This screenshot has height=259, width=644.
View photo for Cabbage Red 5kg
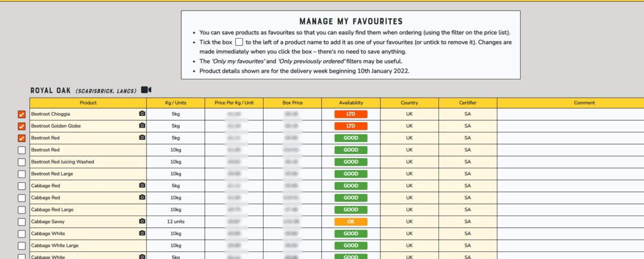point(142,186)
